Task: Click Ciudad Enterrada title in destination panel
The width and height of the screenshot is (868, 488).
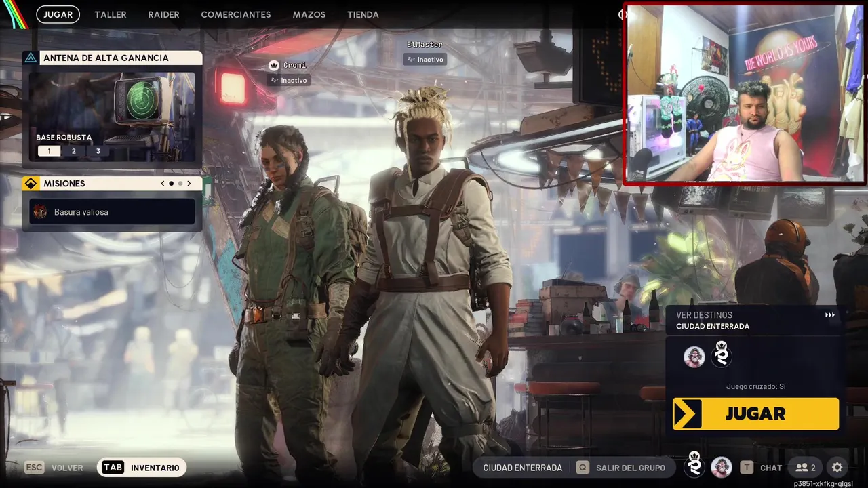Action: (x=713, y=326)
